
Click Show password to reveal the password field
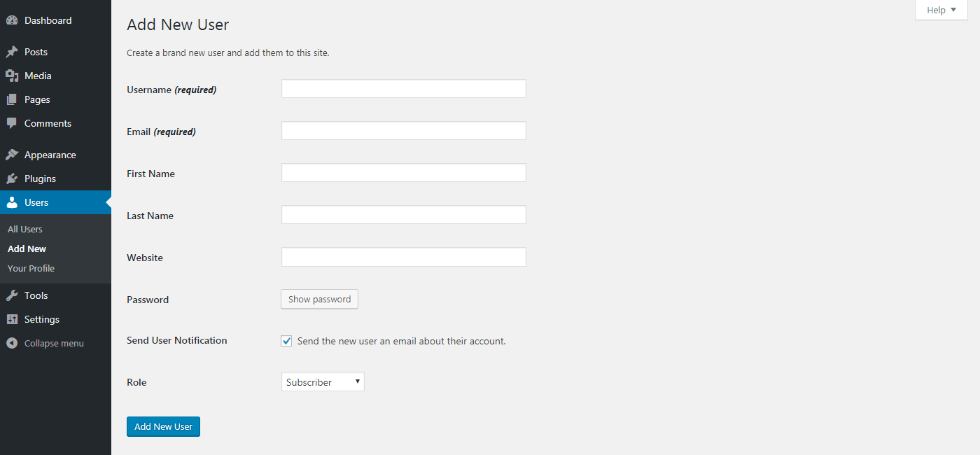coord(319,299)
